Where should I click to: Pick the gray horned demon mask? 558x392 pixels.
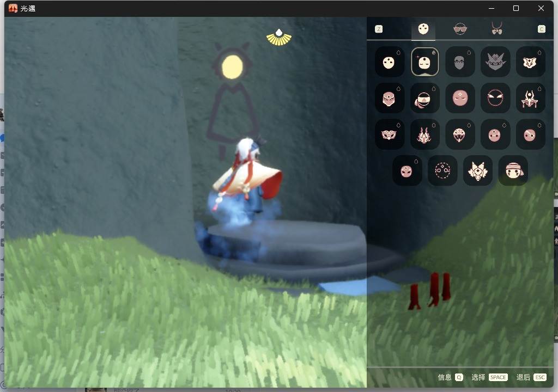[x=495, y=62]
